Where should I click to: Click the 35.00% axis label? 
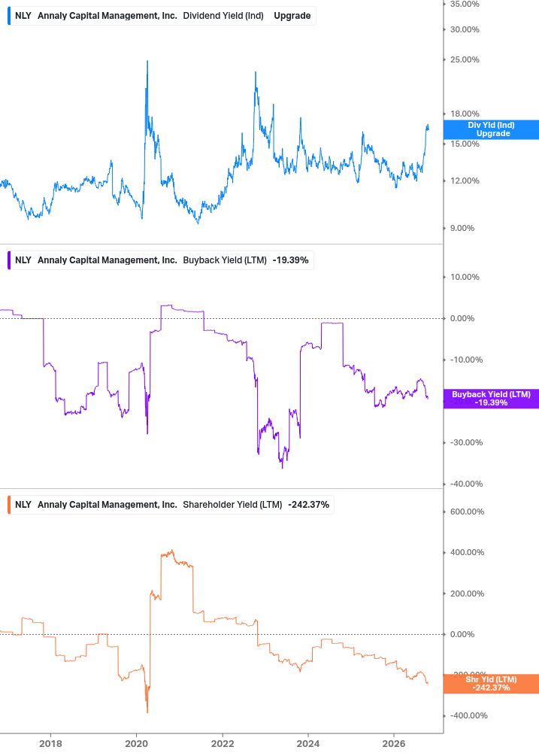[x=465, y=5]
